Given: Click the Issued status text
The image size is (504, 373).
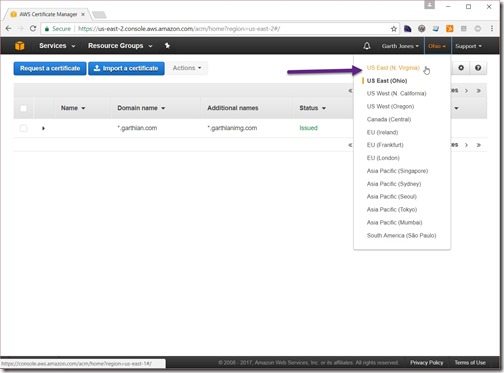Looking at the screenshot, I should pos(308,128).
